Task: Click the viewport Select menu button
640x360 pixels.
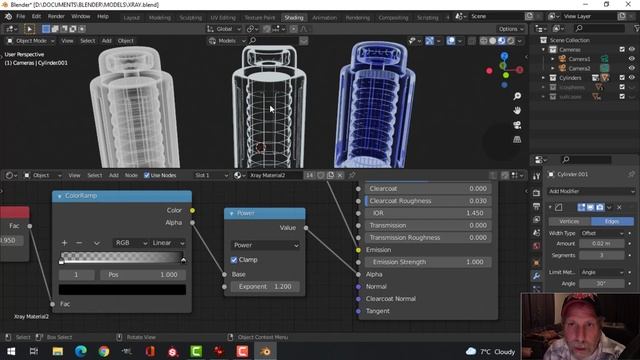Action: [87, 41]
